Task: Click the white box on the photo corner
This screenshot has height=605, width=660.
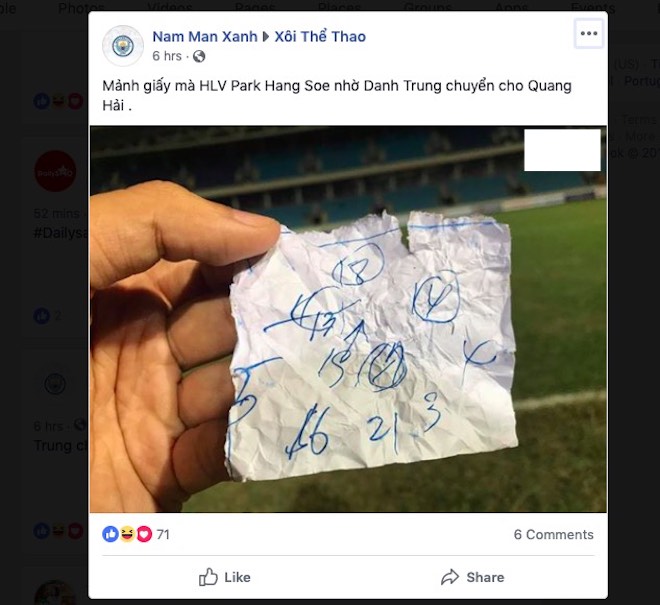Action: 562,150
